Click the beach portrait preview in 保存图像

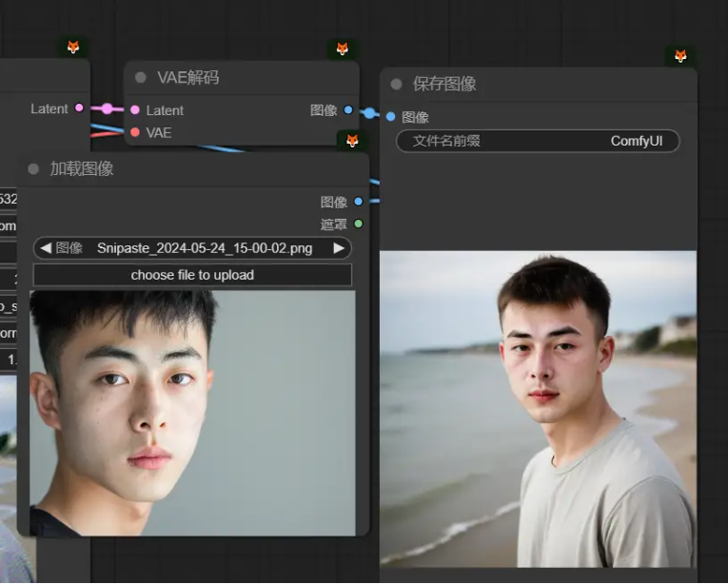[538, 409]
